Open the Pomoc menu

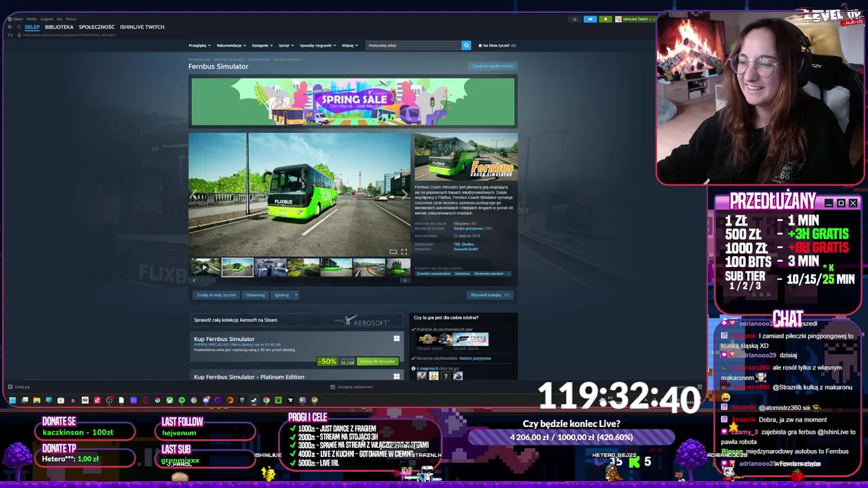click(x=71, y=19)
